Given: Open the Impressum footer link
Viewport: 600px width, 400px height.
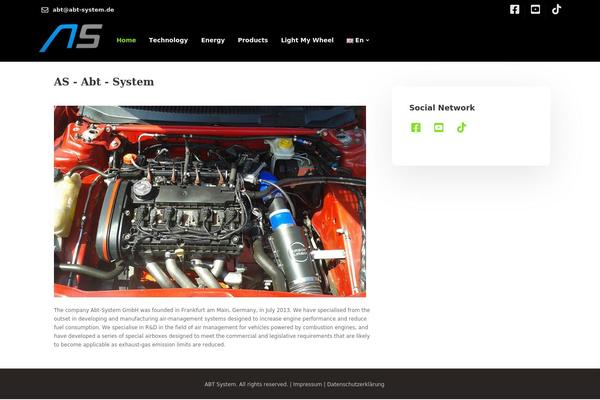Looking at the screenshot, I should [308, 384].
